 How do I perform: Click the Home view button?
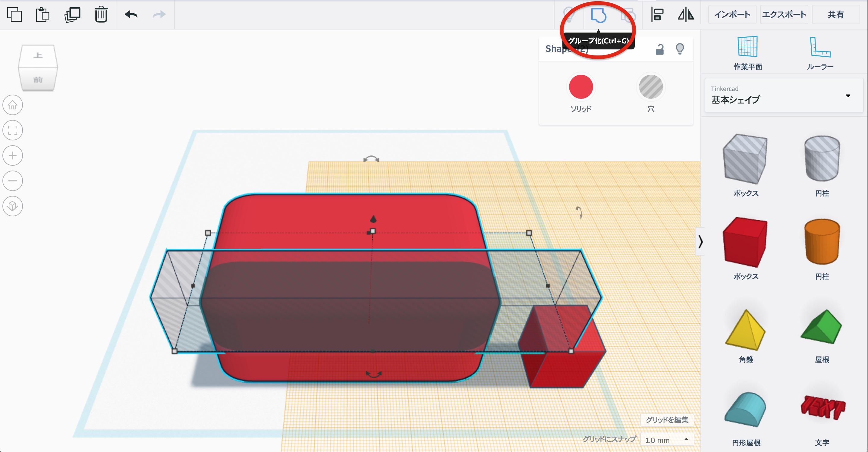point(13,105)
